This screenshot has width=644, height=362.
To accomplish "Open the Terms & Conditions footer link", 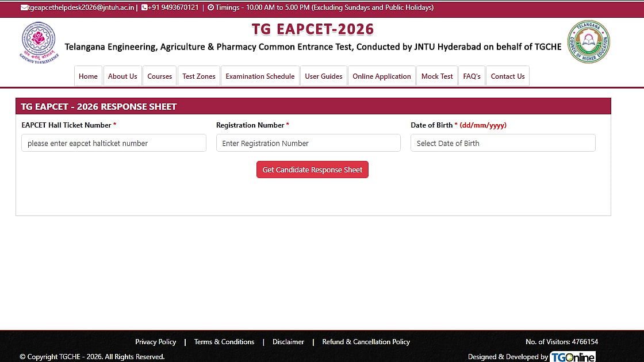I will coord(224,342).
